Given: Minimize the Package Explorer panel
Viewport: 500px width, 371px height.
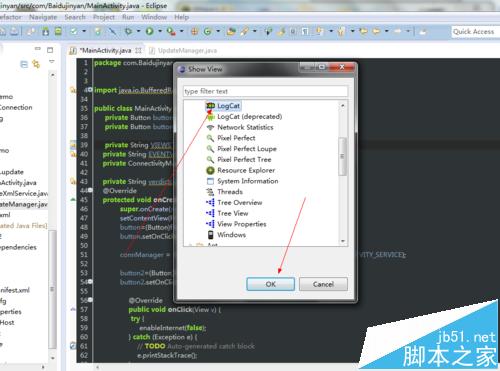Looking at the screenshot, I should (x=38, y=49).
